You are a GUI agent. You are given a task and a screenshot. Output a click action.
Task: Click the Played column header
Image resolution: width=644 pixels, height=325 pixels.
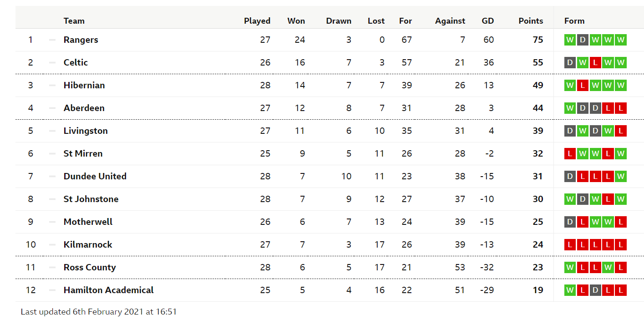coord(257,21)
